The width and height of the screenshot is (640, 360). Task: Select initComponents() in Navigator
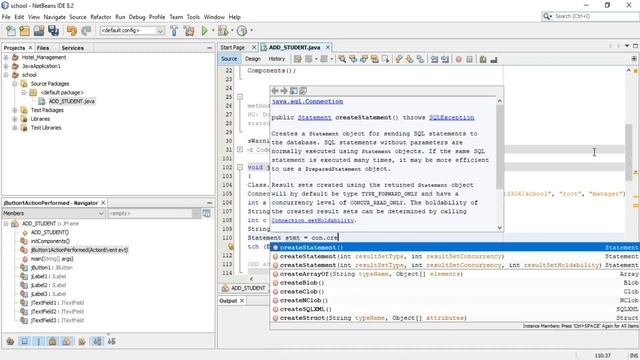50,241
